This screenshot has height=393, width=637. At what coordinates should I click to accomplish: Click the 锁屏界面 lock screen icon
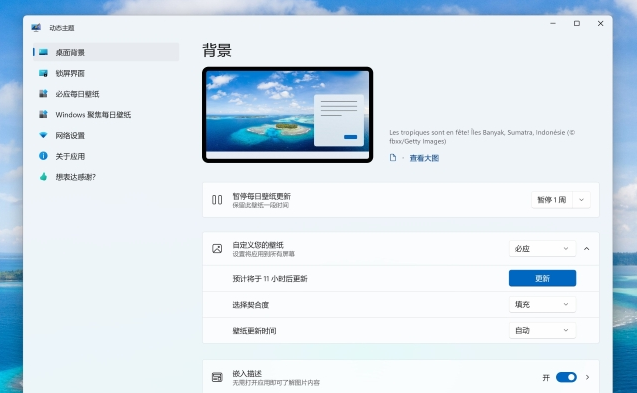(43, 73)
